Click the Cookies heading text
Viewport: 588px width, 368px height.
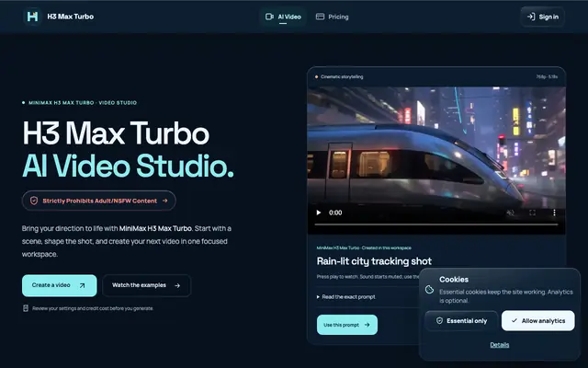coord(454,280)
